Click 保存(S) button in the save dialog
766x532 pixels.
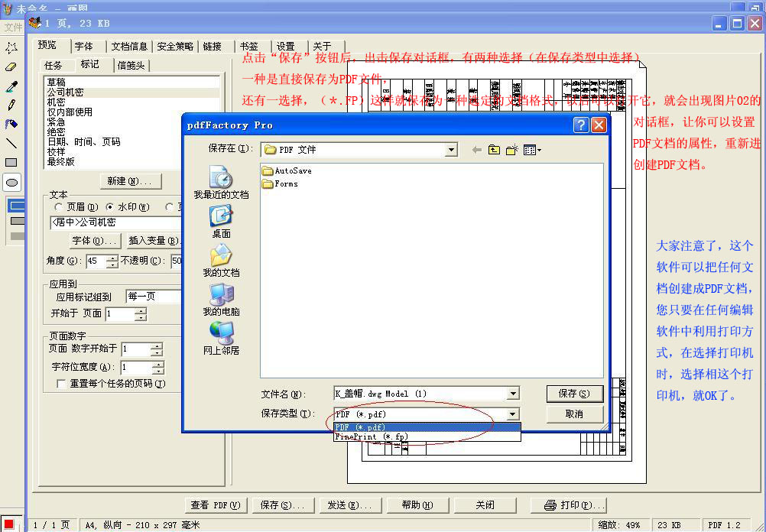(x=575, y=394)
